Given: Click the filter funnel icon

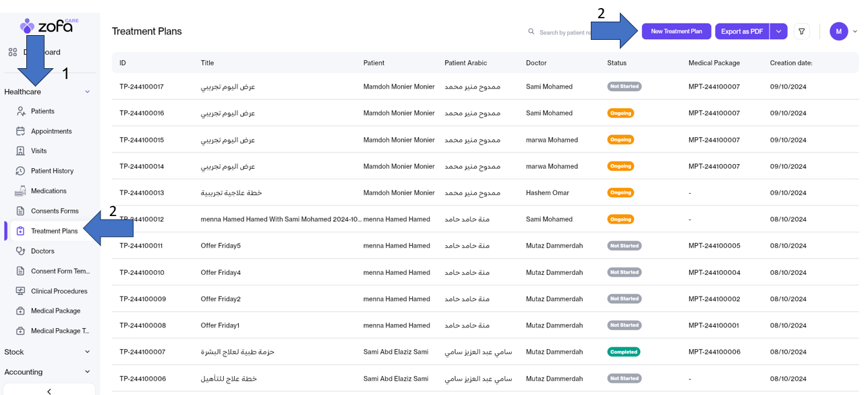Looking at the screenshot, I should 801,32.
